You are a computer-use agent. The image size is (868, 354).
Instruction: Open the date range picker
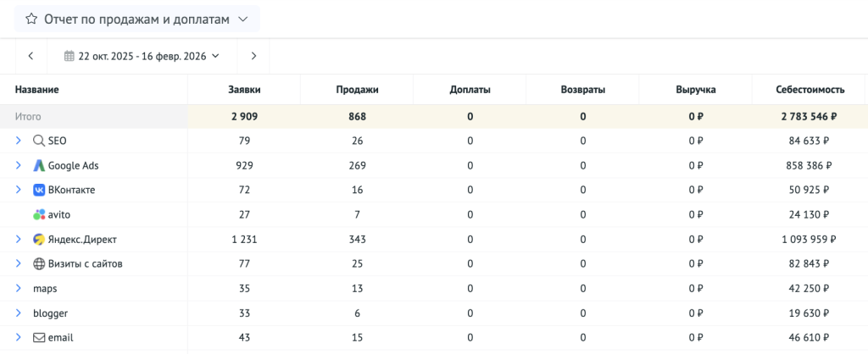(x=142, y=56)
